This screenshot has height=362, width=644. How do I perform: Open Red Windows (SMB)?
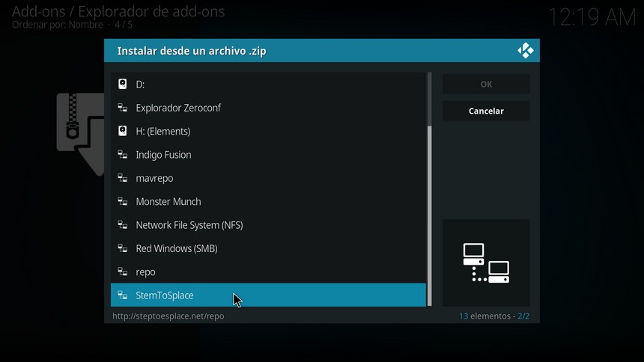click(268, 248)
